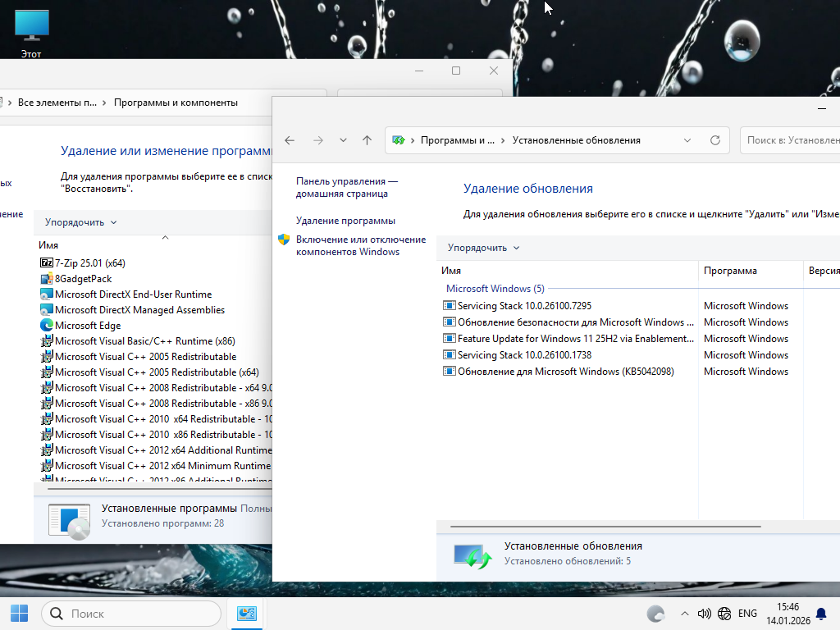
Task: Show hidden tray icons chevron
Action: [x=684, y=614]
